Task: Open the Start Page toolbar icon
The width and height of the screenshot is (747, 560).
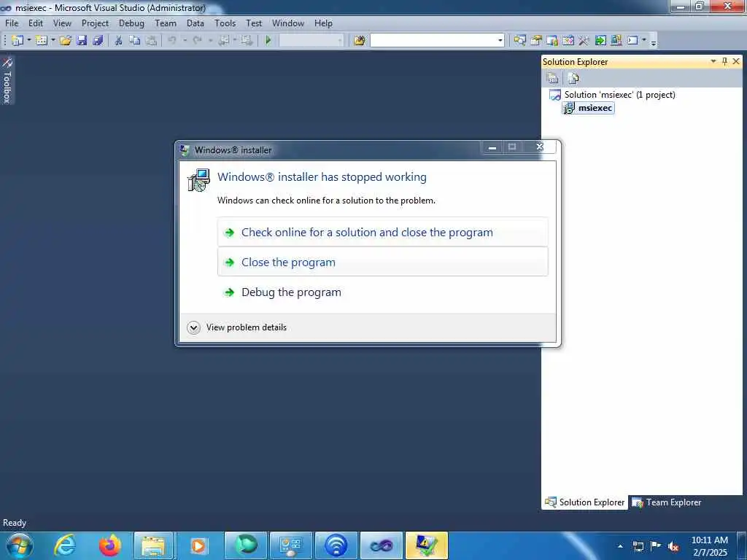Action: pos(600,41)
